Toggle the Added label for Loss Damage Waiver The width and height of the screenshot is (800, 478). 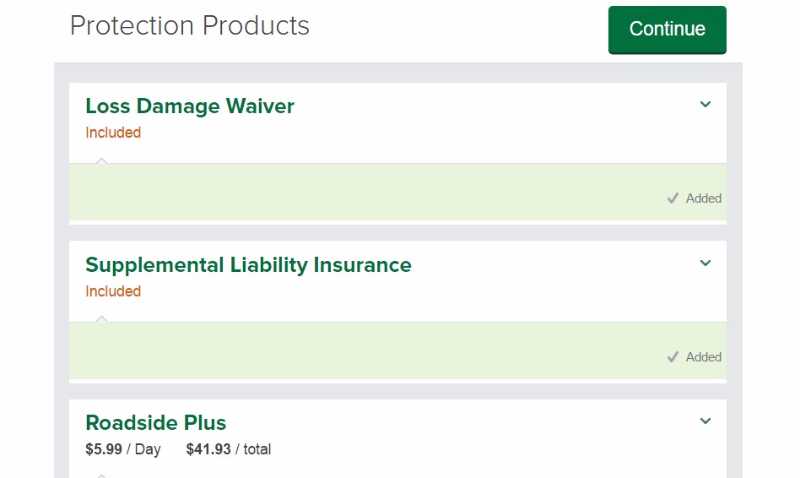pyautogui.click(x=704, y=198)
